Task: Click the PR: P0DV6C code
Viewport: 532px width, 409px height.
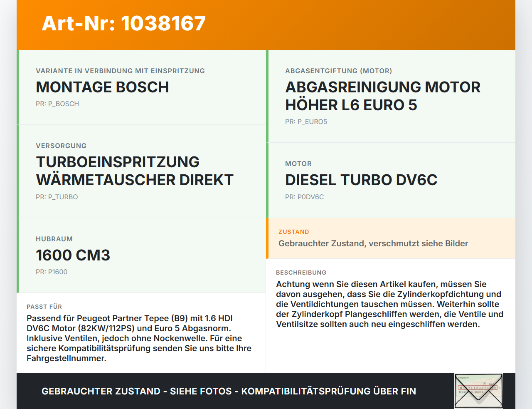Action: [x=305, y=197]
